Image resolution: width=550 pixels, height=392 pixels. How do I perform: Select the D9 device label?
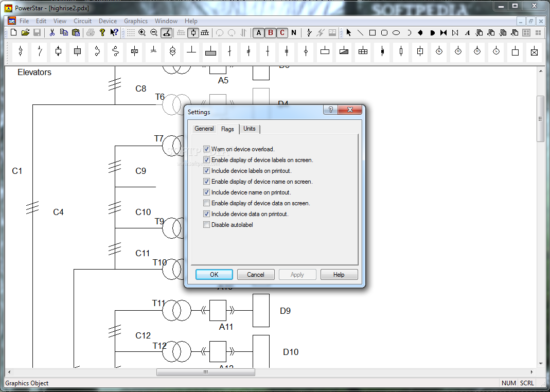(x=285, y=311)
